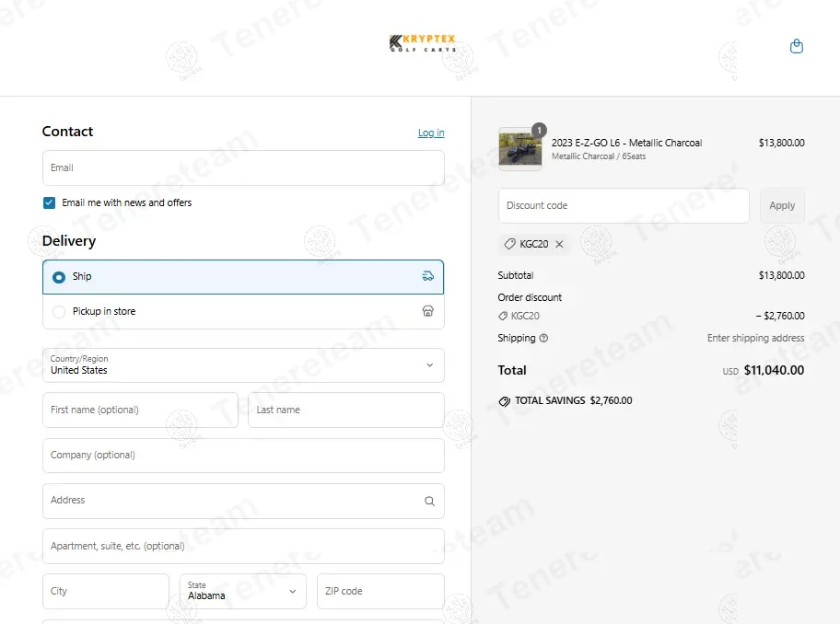
Task: Open the Country/Region dropdown
Action: 243,365
